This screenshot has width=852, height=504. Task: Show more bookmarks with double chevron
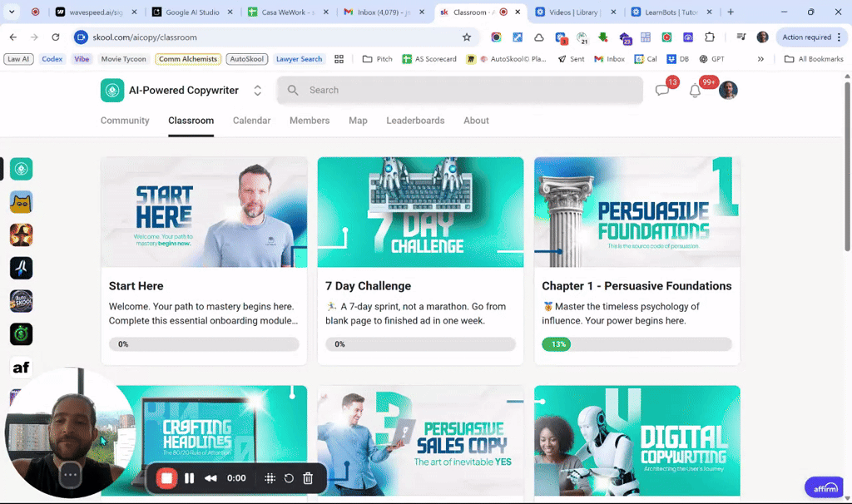(x=760, y=59)
